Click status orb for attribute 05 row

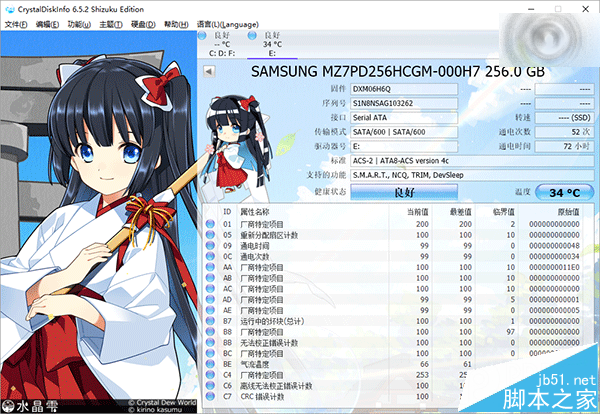pos(210,235)
